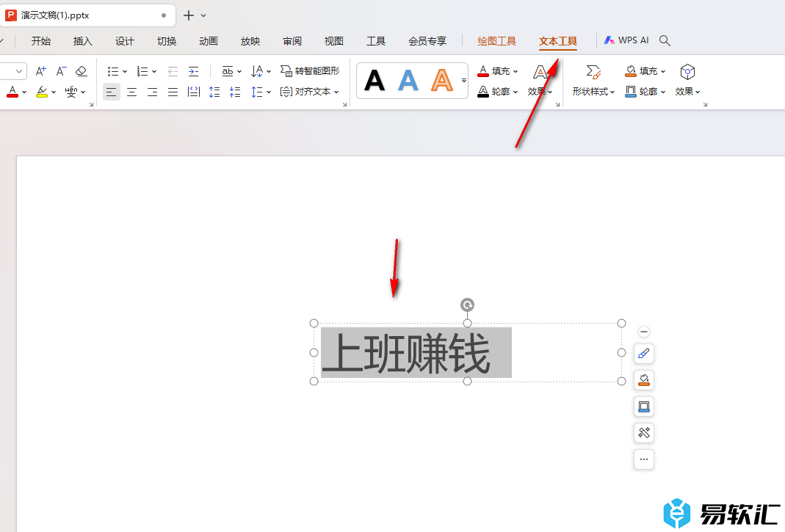The width and height of the screenshot is (785, 532).
Task: Toggle distributed alignment icon
Action: (x=194, y=92)
